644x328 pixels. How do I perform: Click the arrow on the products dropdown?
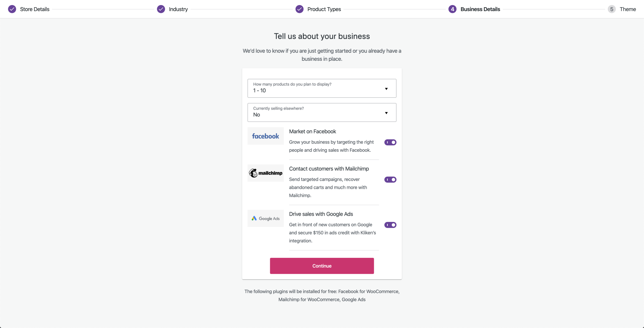386,89
